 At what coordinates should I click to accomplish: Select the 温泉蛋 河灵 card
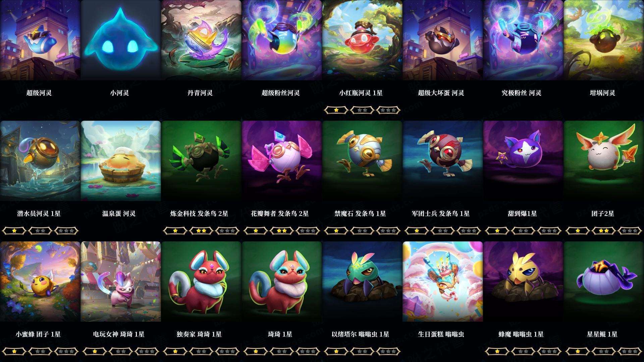120,161
